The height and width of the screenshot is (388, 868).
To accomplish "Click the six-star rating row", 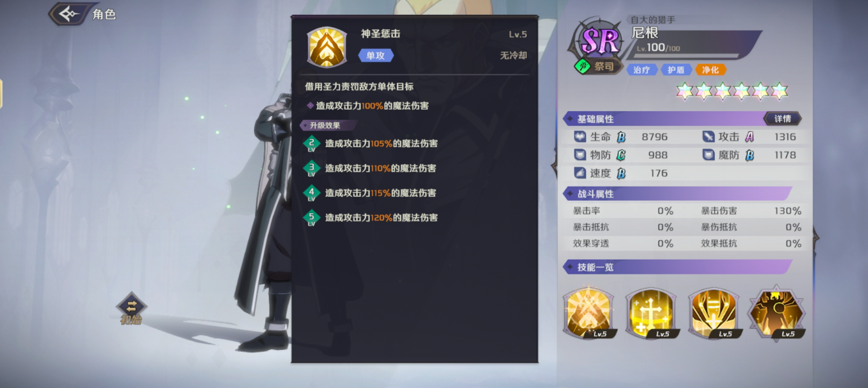I will tap(732, 91).
